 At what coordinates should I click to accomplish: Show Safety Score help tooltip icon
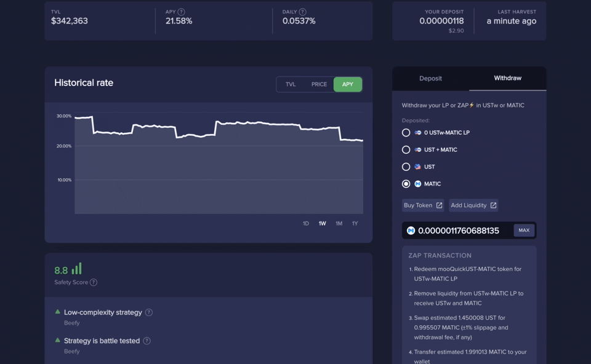(x=94, y=282)
